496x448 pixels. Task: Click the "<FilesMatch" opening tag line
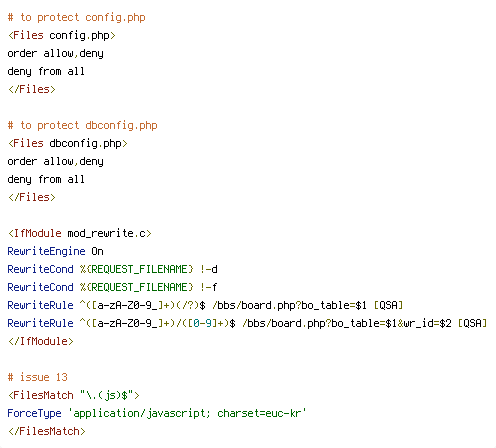[x=74, y=395]
